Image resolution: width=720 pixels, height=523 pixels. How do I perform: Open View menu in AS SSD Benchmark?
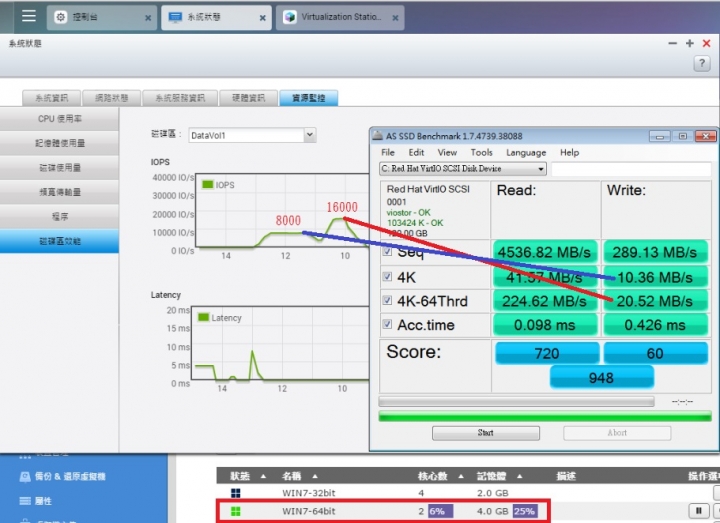[x=447, y=152]
